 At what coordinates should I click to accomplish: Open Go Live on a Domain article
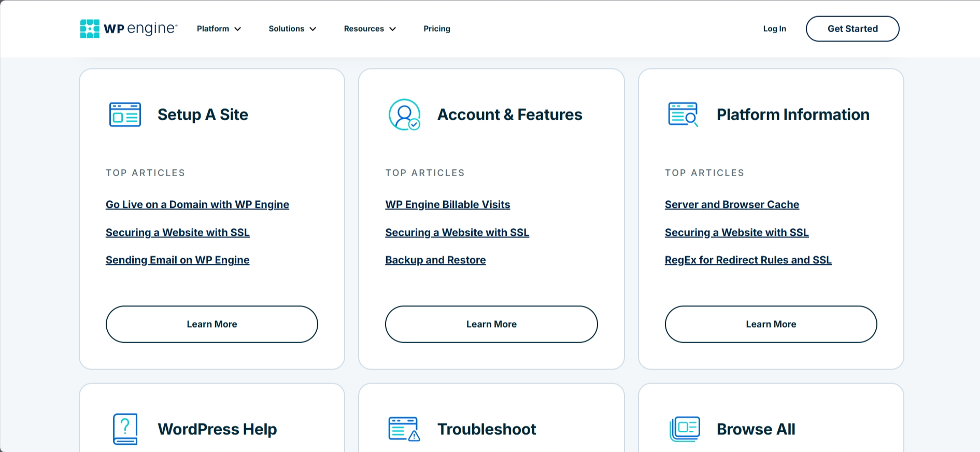coord(197,204)
